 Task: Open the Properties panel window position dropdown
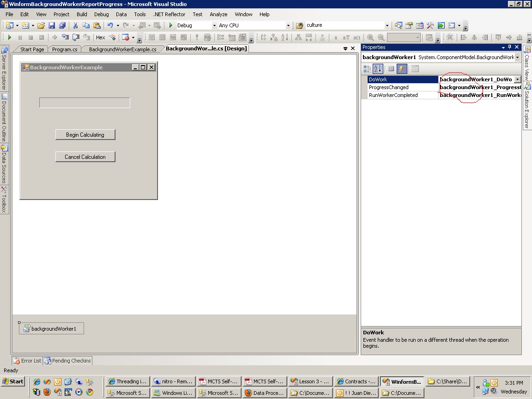click(503, 48)
